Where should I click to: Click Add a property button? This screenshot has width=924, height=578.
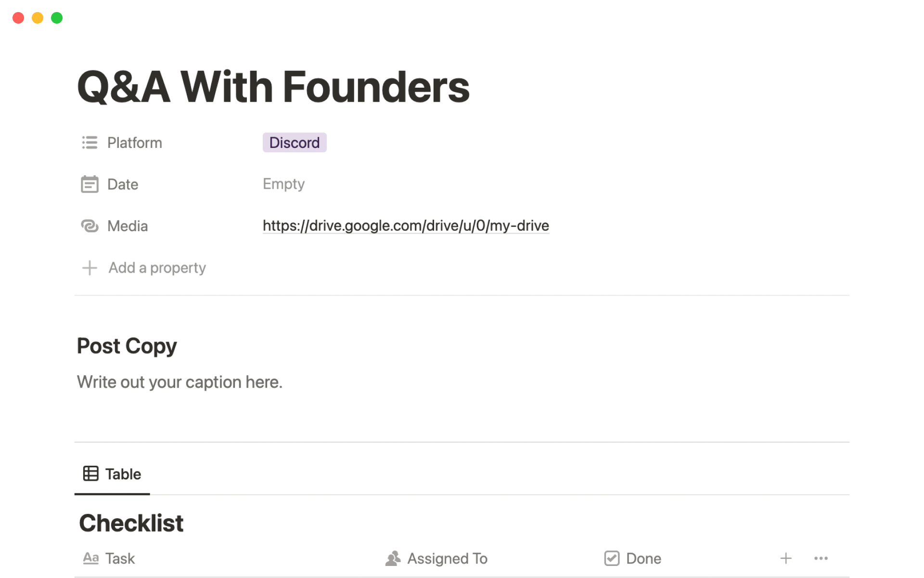click(x=157, y=268)
